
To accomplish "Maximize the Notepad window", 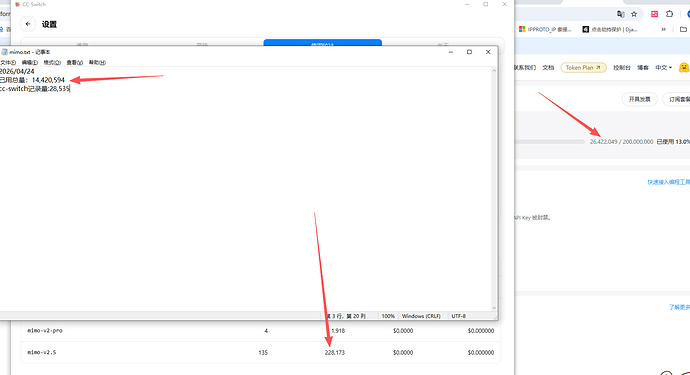I will [x=470, y=52].
